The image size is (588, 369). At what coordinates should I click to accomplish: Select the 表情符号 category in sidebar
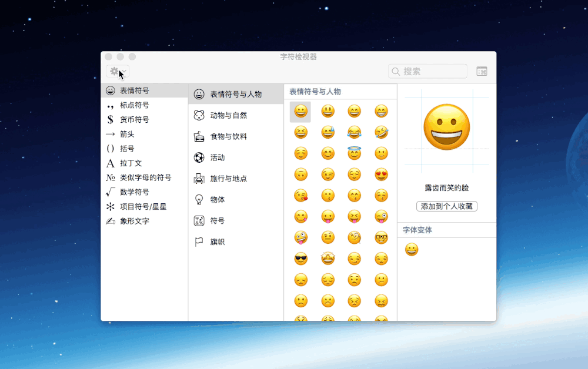(x=145, y=90)
